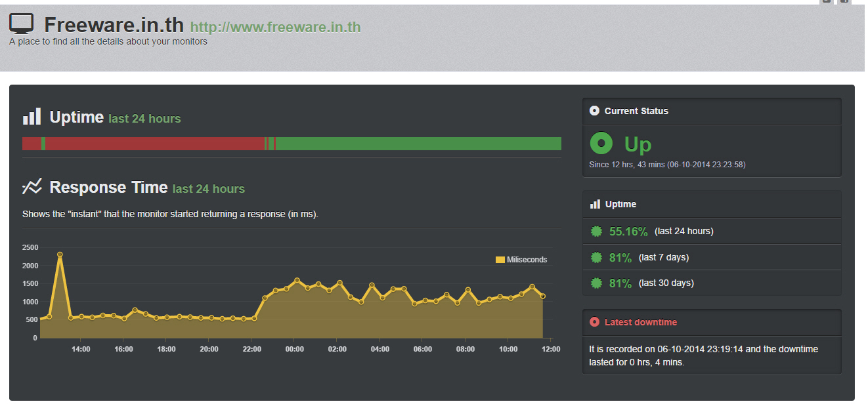Viewport: 868px width, 408px height.
Task: Click the monitor icon beside Freeware.in.th title
Action: pyautogui.click(x=21, y=24)
